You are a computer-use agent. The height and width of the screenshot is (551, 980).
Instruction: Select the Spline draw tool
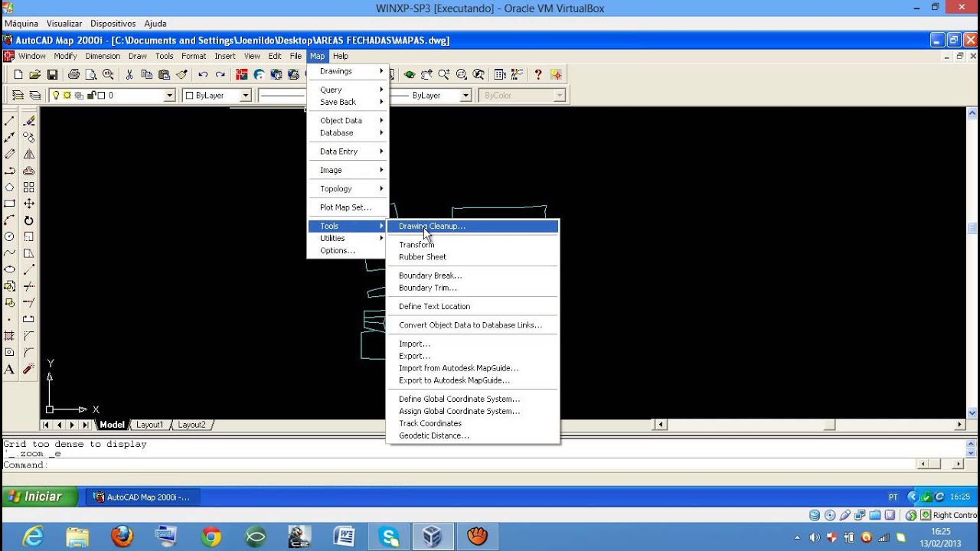pyautogui.click(x=9, y=253)
